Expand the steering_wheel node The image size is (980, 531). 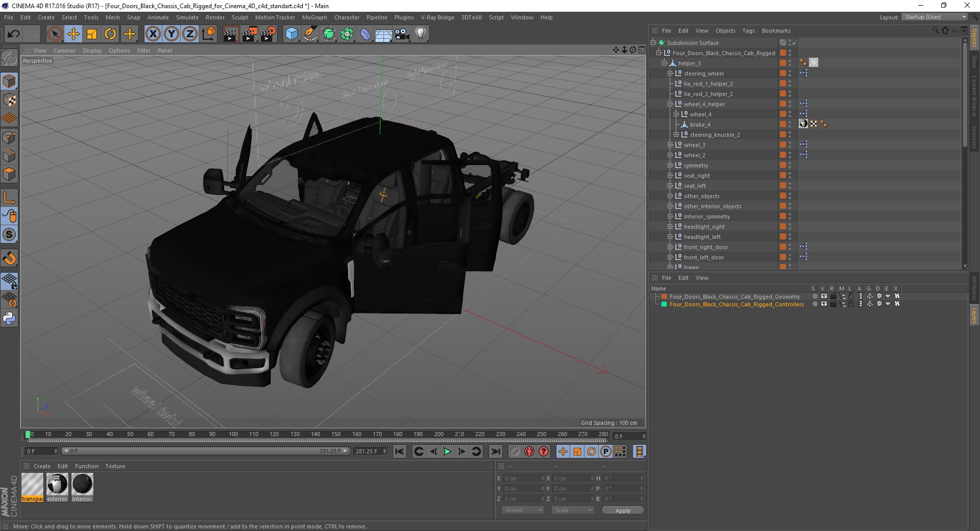tap(670, 74)
